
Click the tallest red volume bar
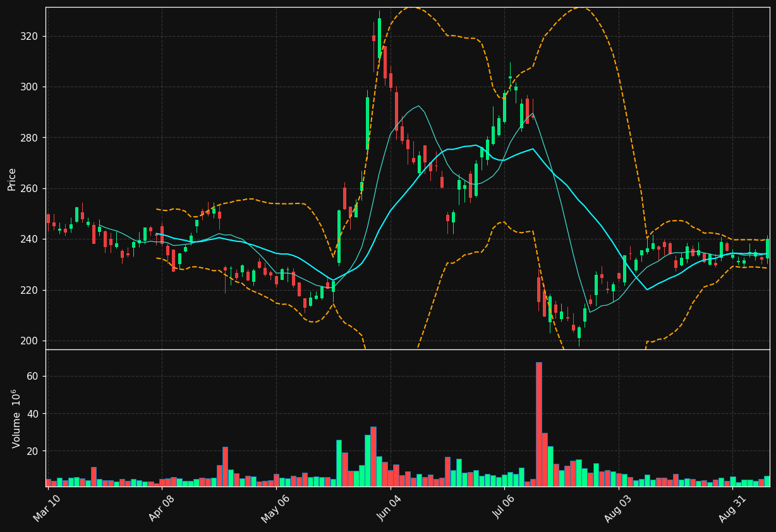tap(539, 424)
